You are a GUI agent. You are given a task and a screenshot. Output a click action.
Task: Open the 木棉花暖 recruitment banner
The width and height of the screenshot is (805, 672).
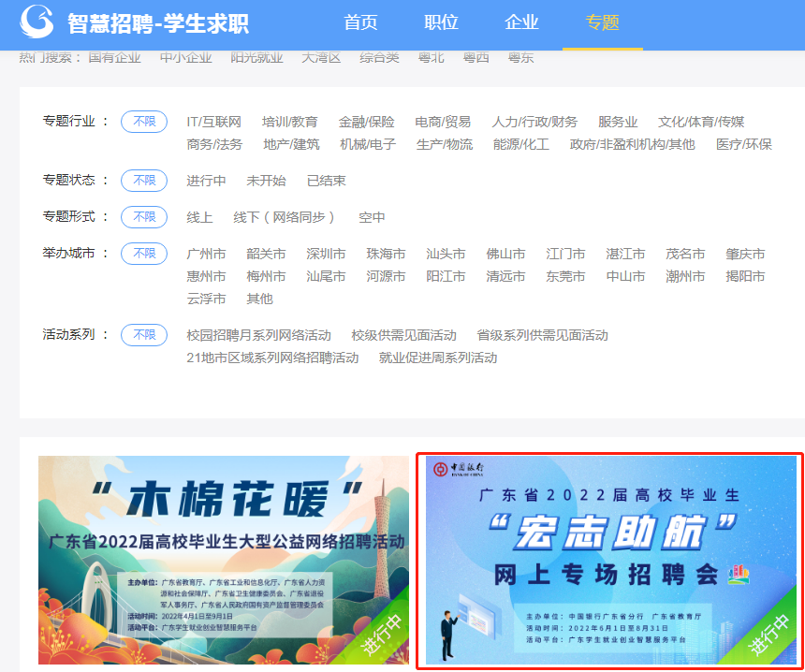(x=223, y=560)
